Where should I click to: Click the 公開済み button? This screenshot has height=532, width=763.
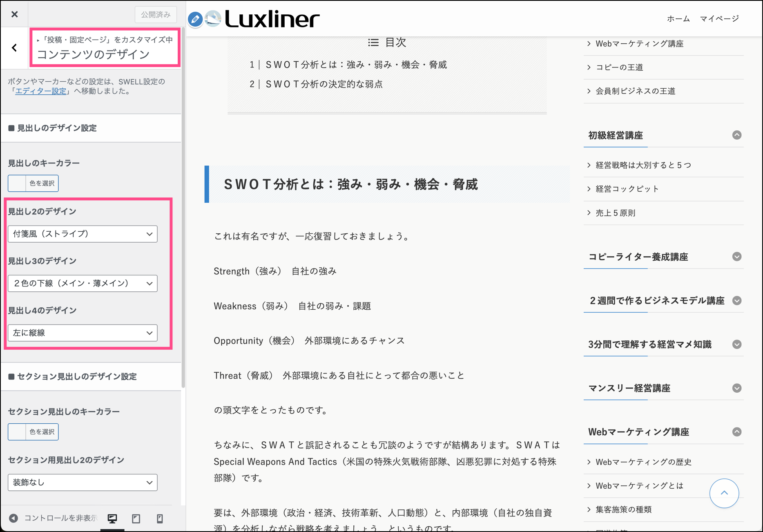tap(156, 15)
